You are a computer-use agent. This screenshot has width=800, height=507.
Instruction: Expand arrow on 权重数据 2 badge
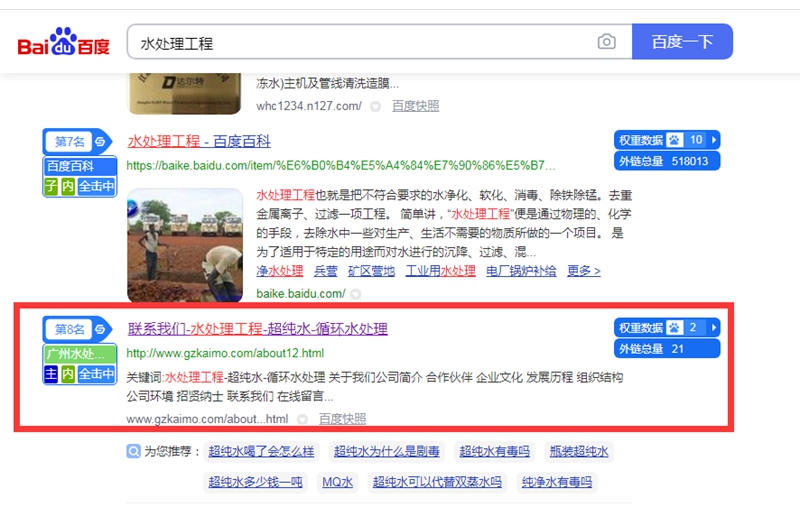(714, 328)
